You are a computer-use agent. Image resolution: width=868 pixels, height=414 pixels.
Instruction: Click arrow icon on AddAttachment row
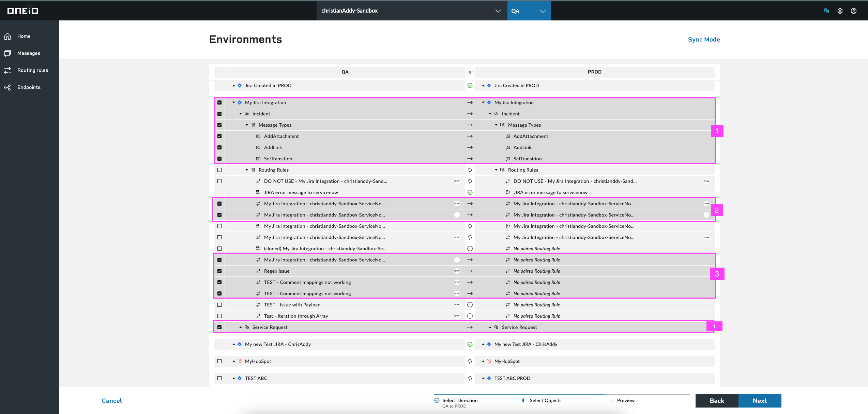tap(470, 136)
